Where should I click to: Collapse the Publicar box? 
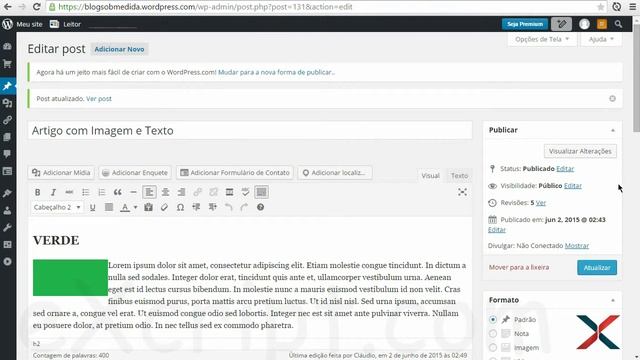(x=613, y=130)
